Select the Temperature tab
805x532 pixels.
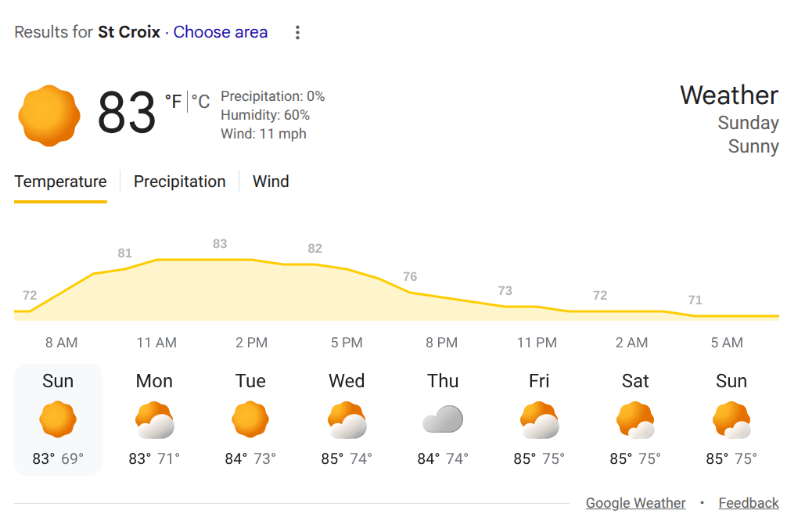60,182
